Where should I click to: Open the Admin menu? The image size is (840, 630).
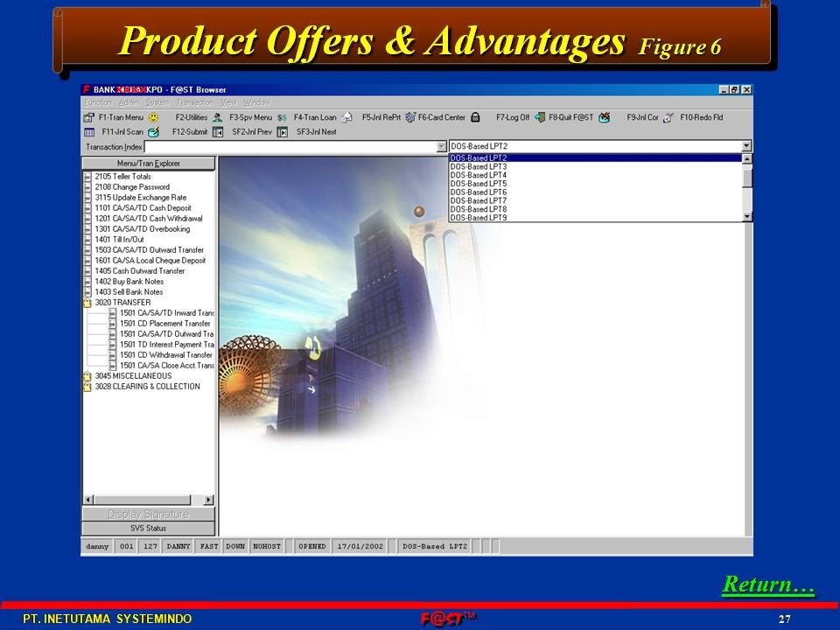pyautogui.click(x=128, y=102)
